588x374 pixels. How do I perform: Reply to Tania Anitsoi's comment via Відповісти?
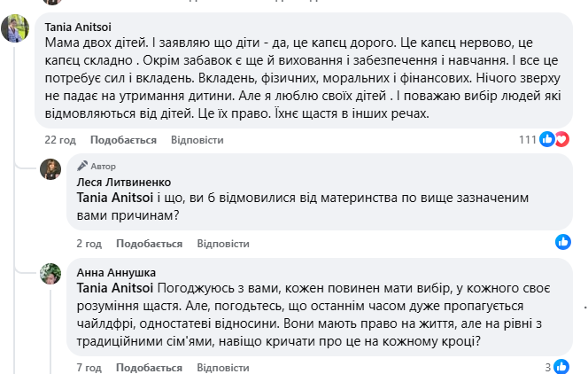197,140
